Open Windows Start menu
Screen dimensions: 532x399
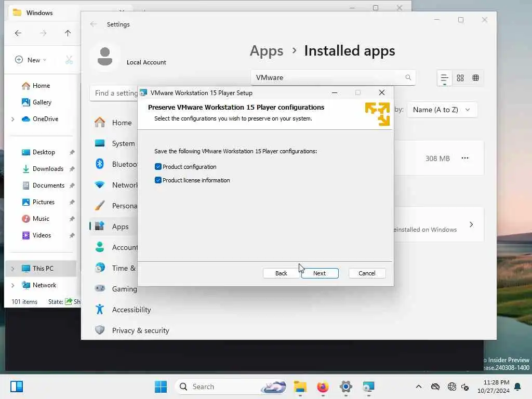click(x=161, y=387)
